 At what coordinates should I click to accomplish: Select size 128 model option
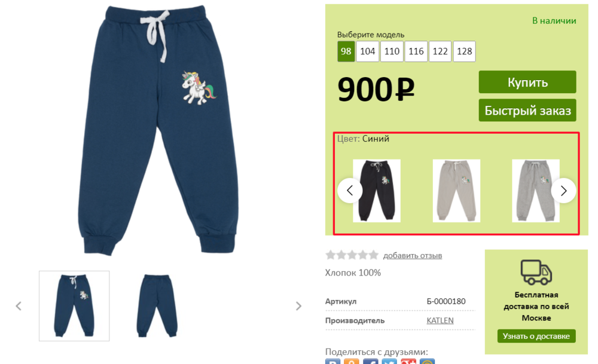[x=464, y=51]
